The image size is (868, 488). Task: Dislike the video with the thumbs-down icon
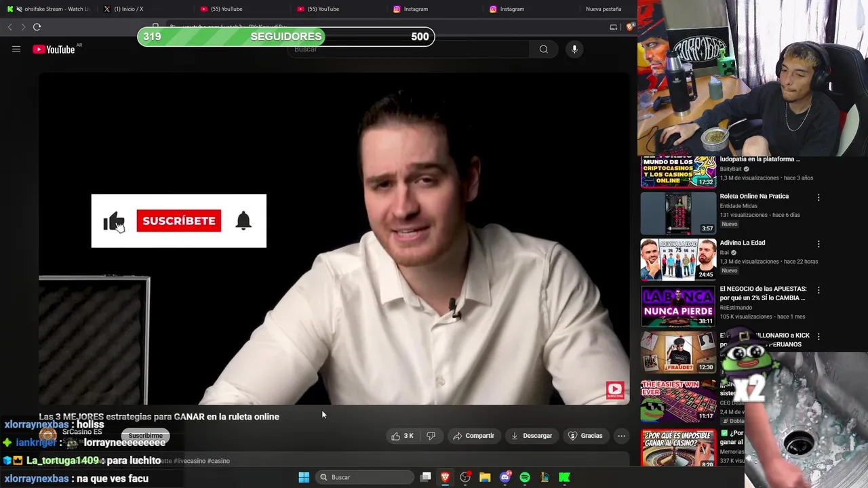pyautogui.click(x=431, y=436)
